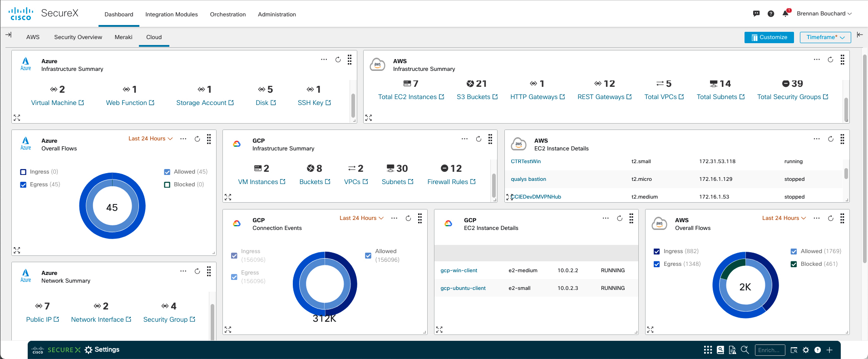Open the Timeframe dropdown
868x359 pixels.
(x=825, y=37)
